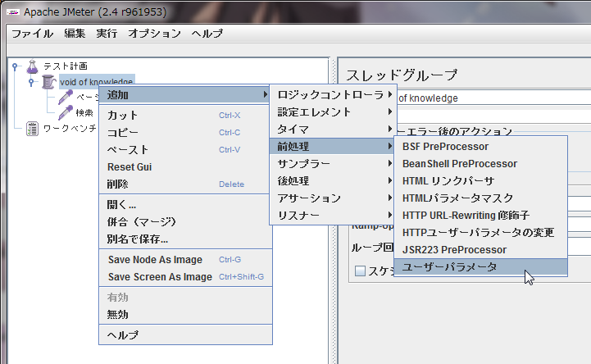This screenshot has width=591, height=364.
Task: Click the test plan flask icon
Action: tap(33, 66)
